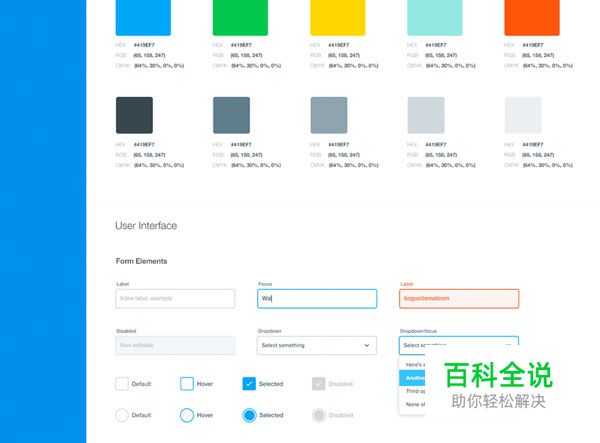Select the light aqua color swatch
The height and width of the screenshot is (443, 600).
point(426,16)
